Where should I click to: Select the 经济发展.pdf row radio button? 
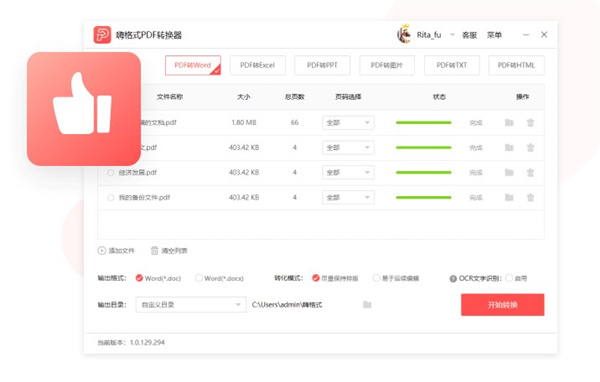pos(111,173)
